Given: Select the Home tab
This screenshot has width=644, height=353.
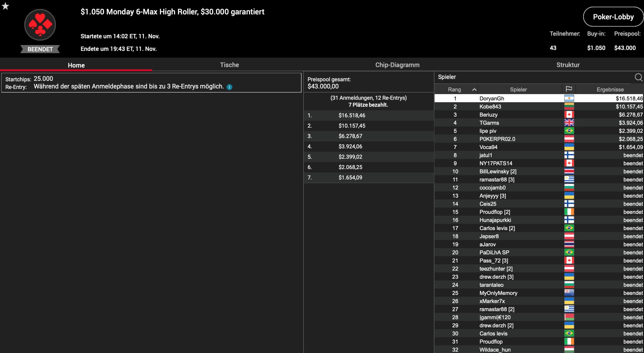Looking at the screenshot, I should click(76, 65).
